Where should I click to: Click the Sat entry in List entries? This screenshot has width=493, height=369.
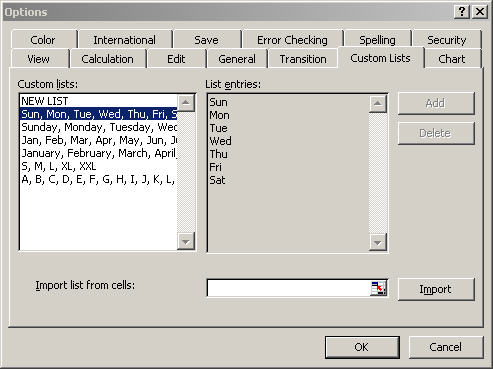click(217, 180)
